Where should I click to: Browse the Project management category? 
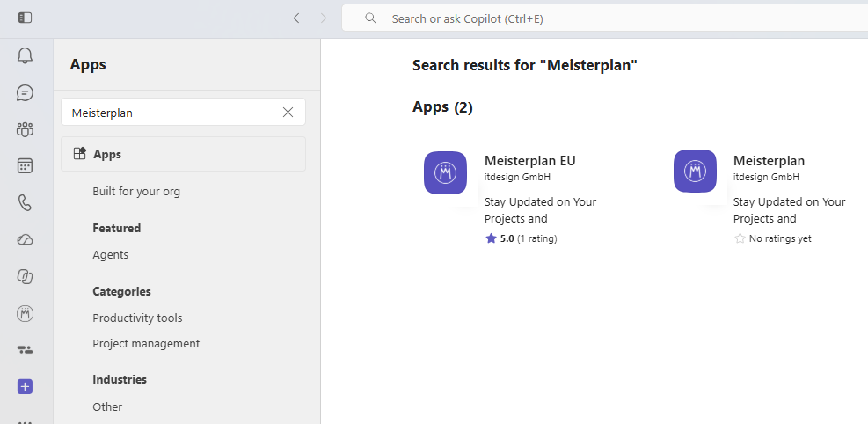[146, 343]
